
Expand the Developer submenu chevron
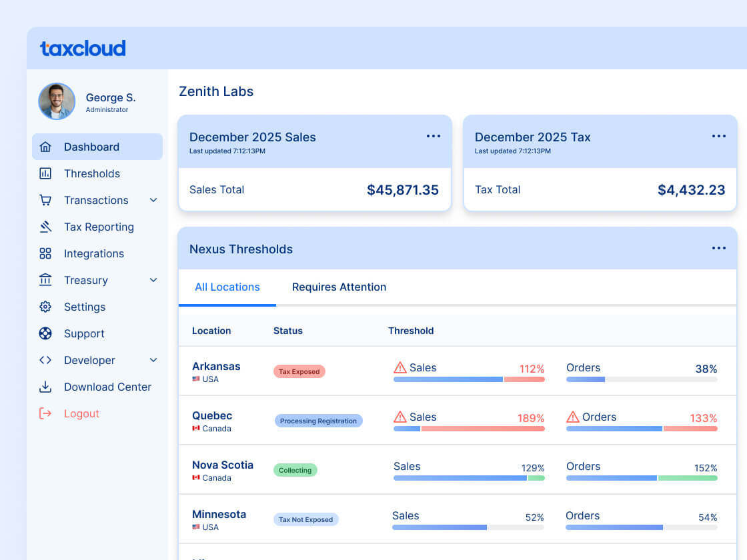(153, 360)
